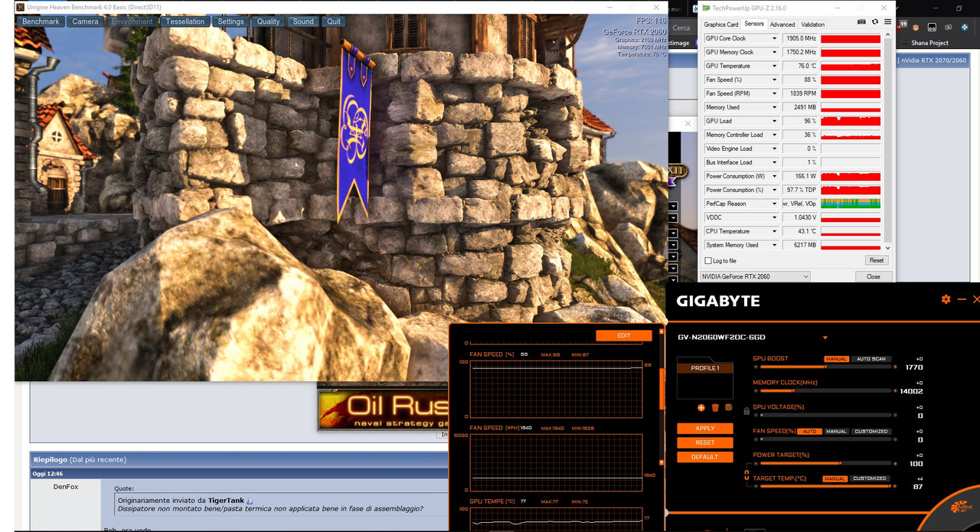Image resolution: width=980 pixels, height=532 pixels.
Task: Click the Unigine Heaven window title icon
Action: [x=20, y=7]
